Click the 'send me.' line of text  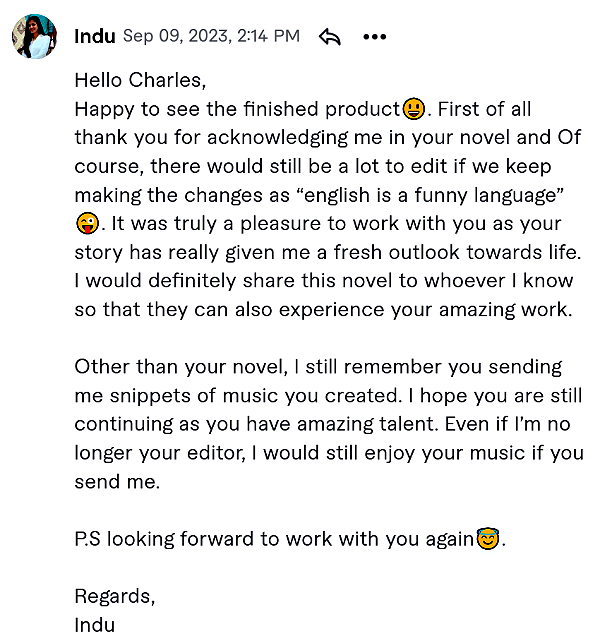(x=117, y=482)
